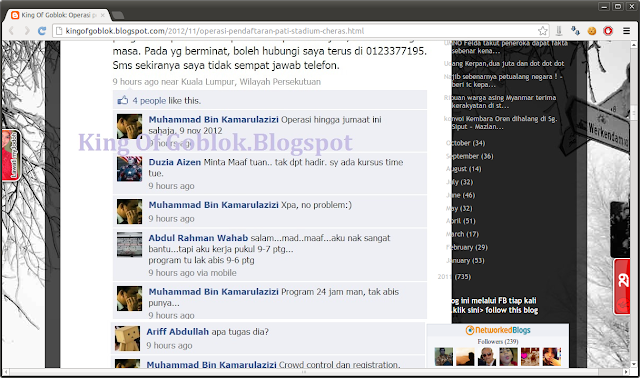Click the red Opera-style extension icon
The height and width of the screenshot is (378, 640).
tap(608, 31)
